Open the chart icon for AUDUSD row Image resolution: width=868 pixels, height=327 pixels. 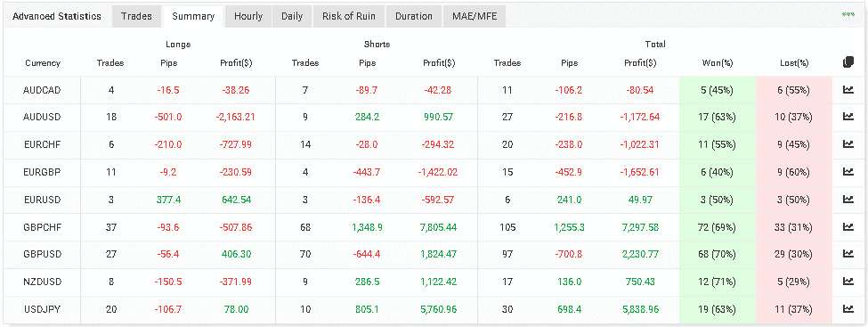(848, 117)
